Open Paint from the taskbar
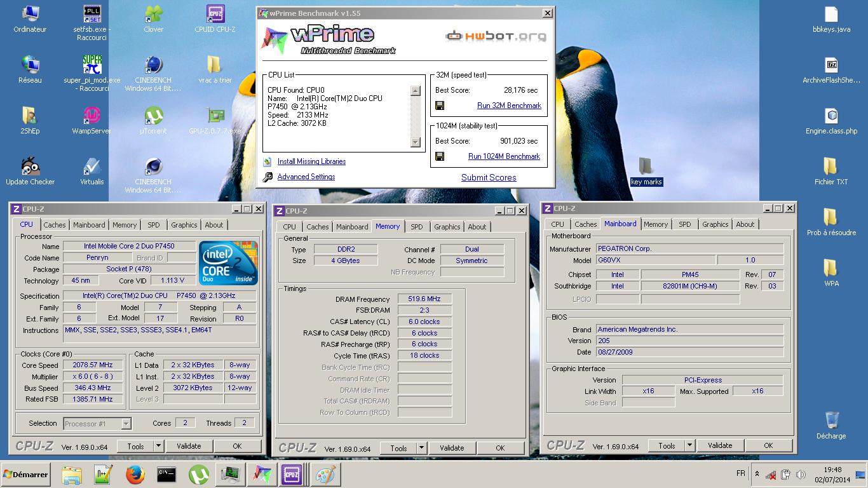Image resolution: width=868 pixels, height=488 pixels. 325,475
